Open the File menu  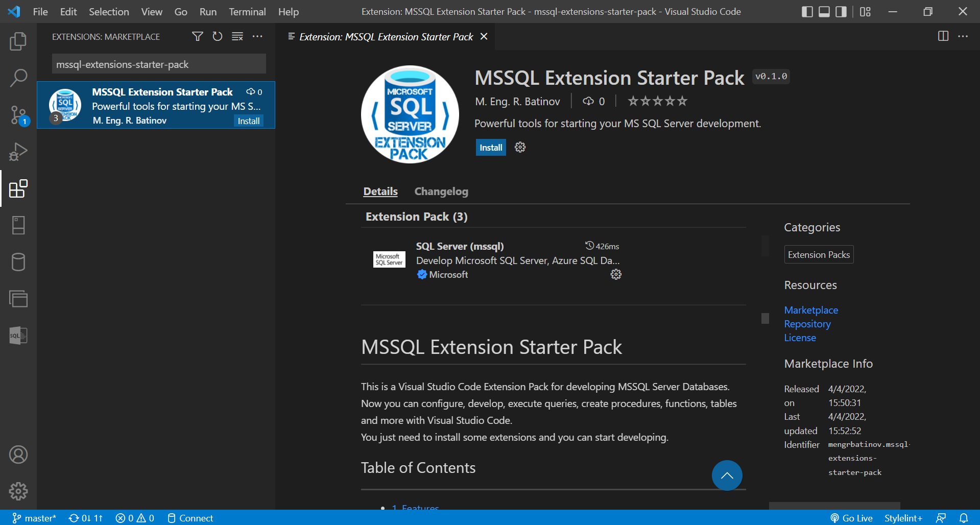pyautogui.click(x=40, y=11)
